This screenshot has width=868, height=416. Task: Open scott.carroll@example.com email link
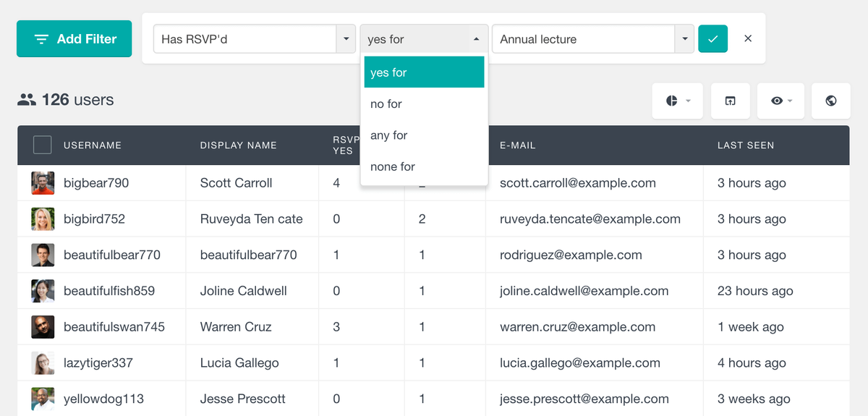pos(577,183)
